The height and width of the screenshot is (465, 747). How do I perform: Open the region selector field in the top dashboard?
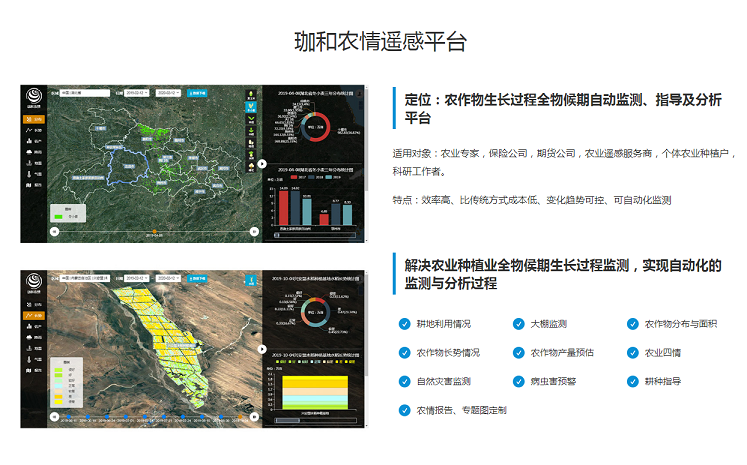[x=85, y=92]
